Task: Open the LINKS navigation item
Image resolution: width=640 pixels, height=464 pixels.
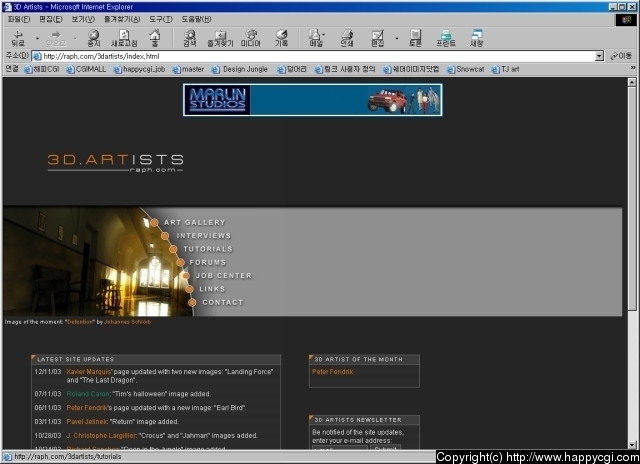Action: [212, 289]
